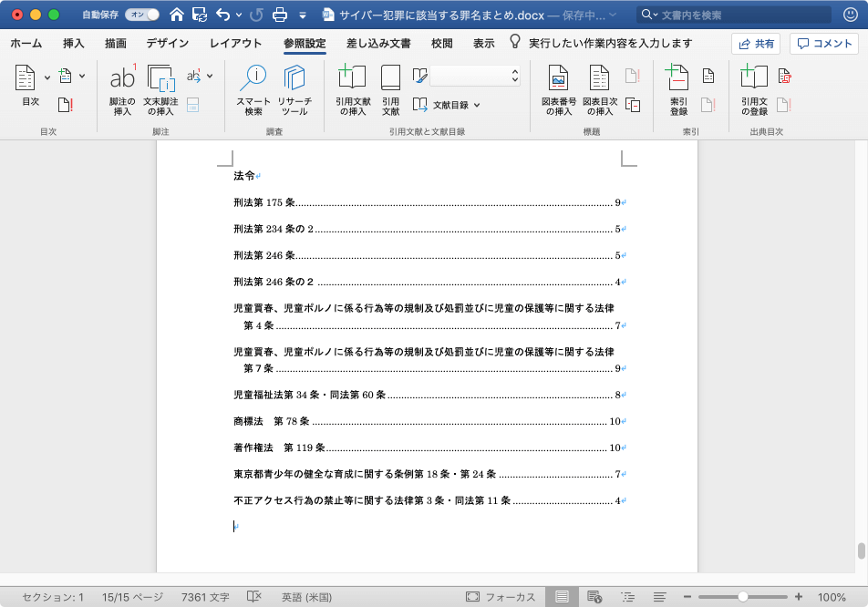Click the add text to TOC icon
Viewport: 868px width, 607px height.
coord(66,77)
